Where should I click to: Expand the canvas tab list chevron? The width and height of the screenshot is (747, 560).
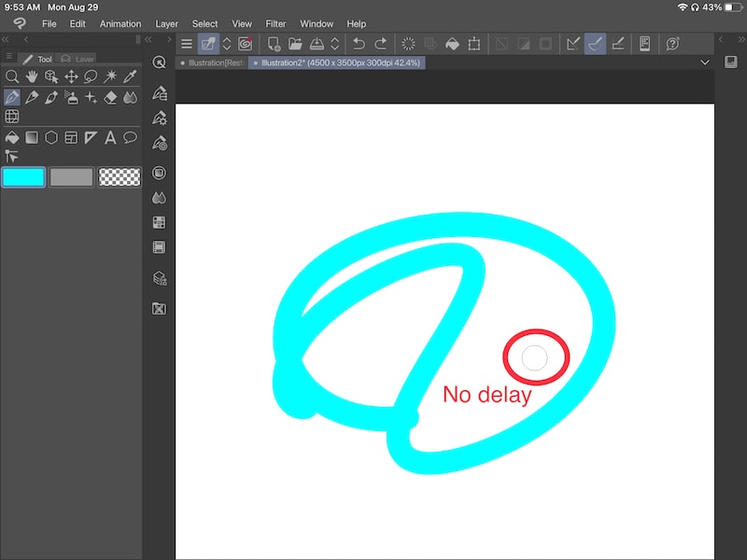tap(706, 63)
